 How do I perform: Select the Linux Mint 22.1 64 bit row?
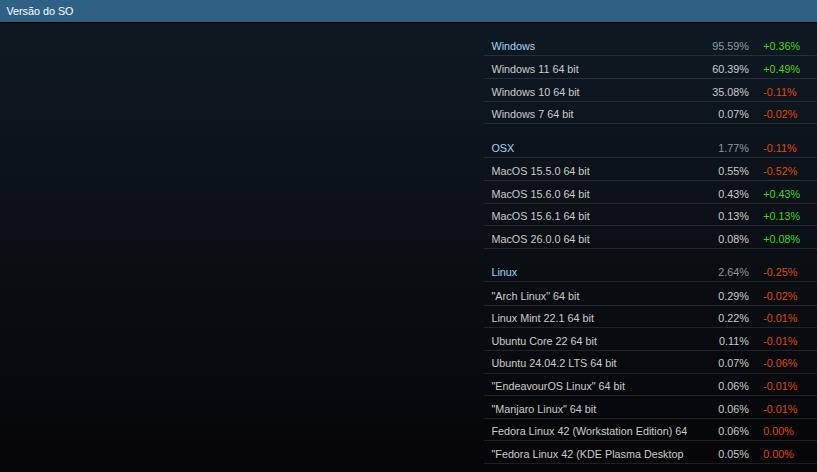tap(650, 318)
